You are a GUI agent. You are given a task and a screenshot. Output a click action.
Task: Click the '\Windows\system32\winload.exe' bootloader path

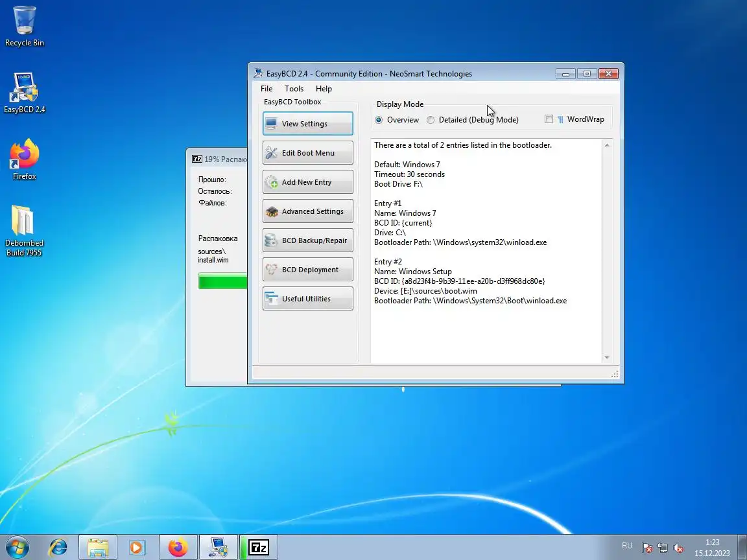tap(490, 242)
